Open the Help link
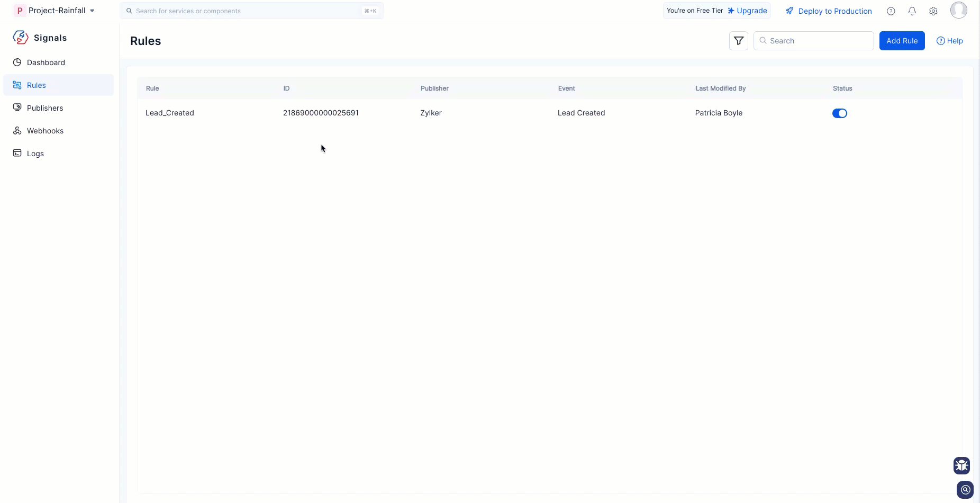The height and width of the screenshot is (503, 980). [x=950, y=41]
